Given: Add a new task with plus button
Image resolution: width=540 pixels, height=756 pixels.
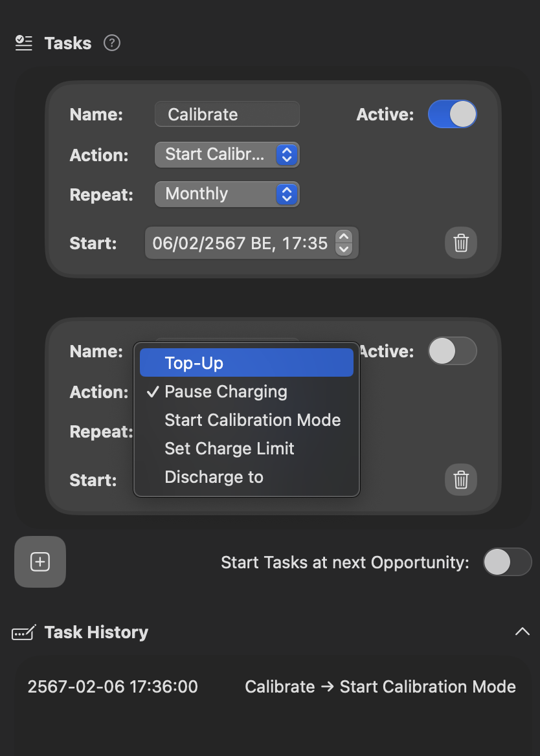Looking at the screenshot, I should click(x=40, y=562).
